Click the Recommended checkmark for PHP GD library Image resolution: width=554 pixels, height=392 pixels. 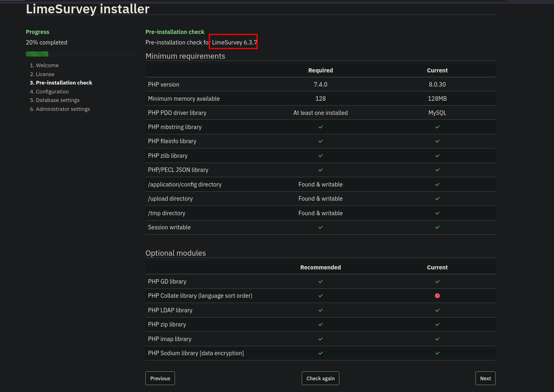[x=320, y=282]
